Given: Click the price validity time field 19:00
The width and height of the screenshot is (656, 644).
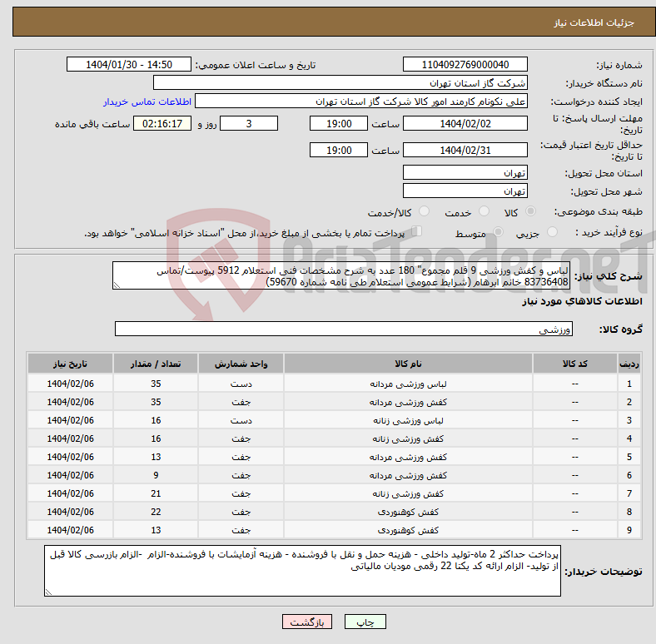Looking at the screenshot, I should tap(339, 150).
